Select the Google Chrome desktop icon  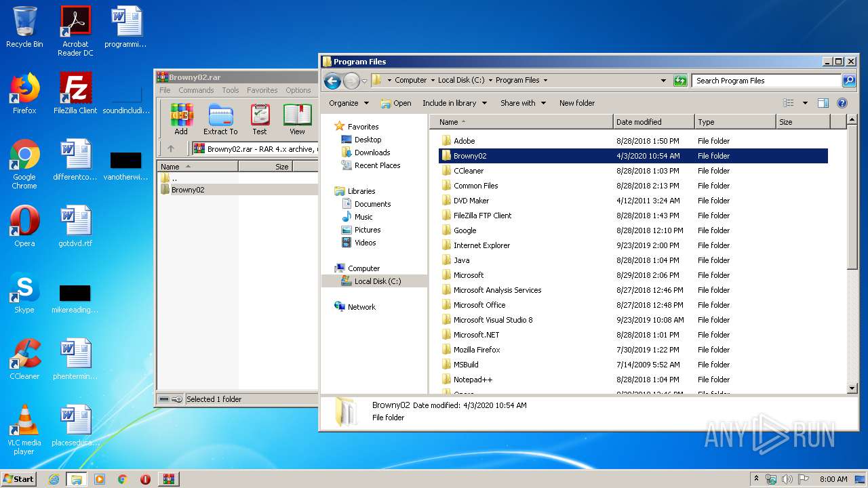point(24,164)
